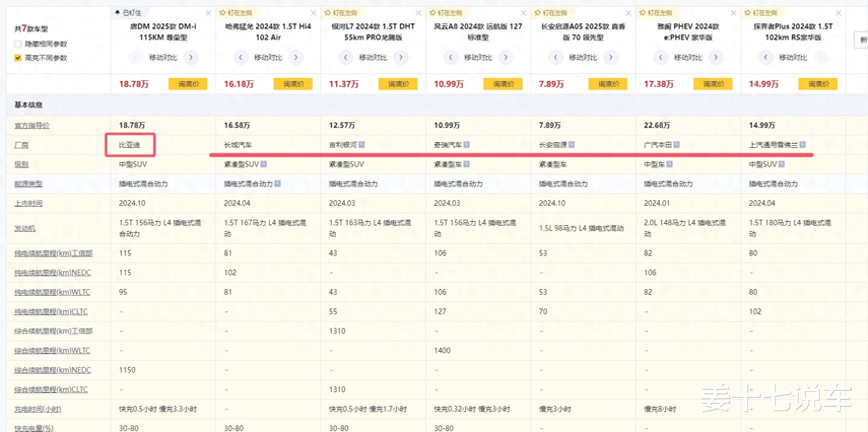Click 询底价 for the 14.99万 探界者Plus
This screenshot has height=432, width=868.
[818, 84]
